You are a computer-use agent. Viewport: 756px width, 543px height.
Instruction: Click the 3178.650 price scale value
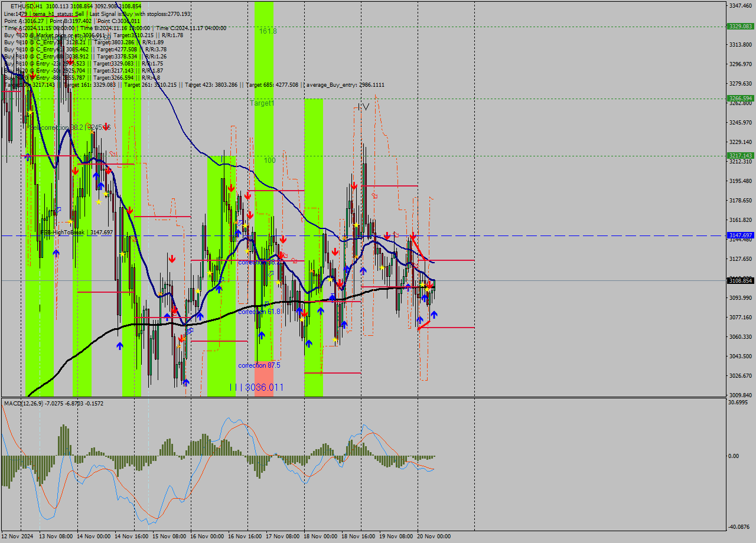(741, 200)
